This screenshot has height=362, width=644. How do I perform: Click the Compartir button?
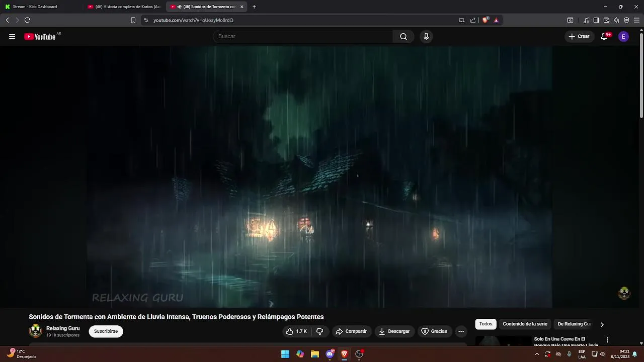351,331
